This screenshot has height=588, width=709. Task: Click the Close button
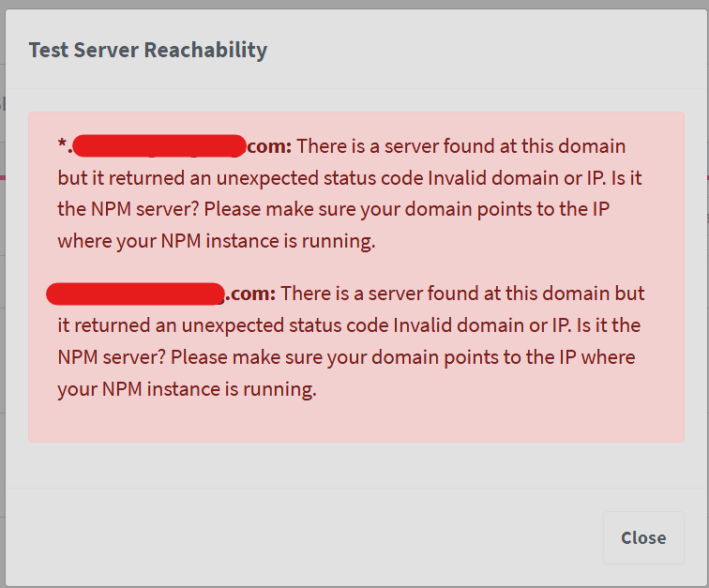coord(643,537)
